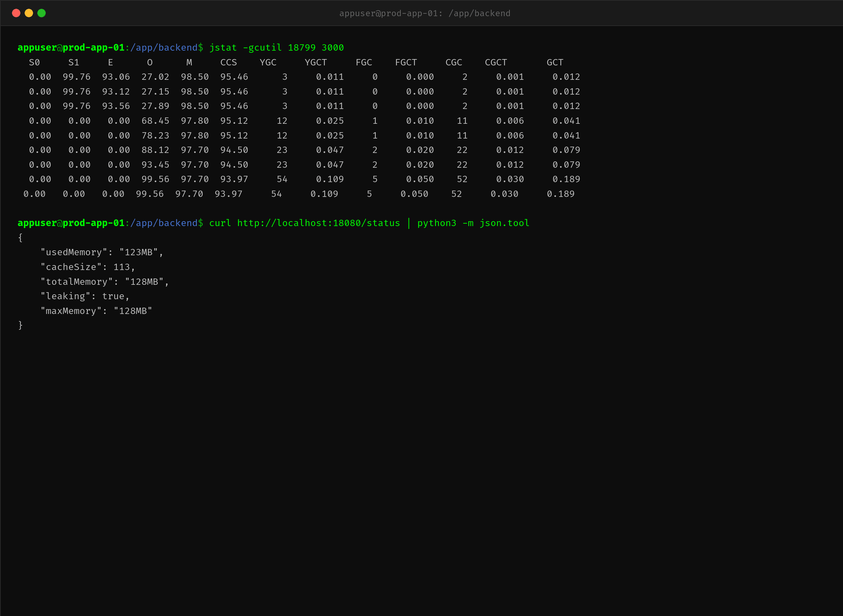Viewport: 843px width, 616px height.
Task: Click the FGCT column header
Action: coord(406,62)
